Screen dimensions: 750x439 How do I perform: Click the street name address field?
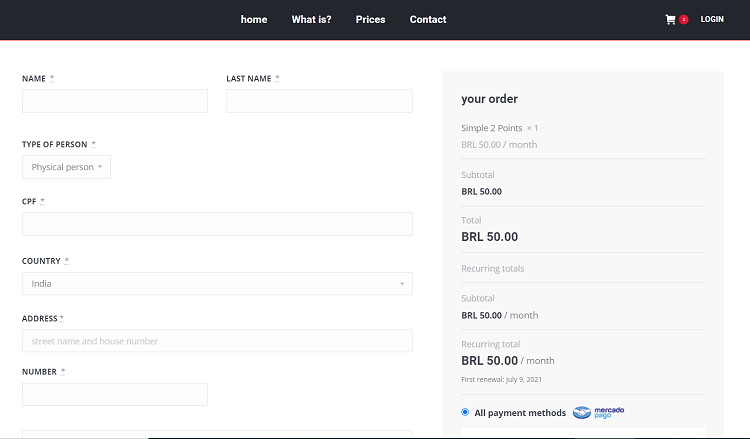click(217, 340)
